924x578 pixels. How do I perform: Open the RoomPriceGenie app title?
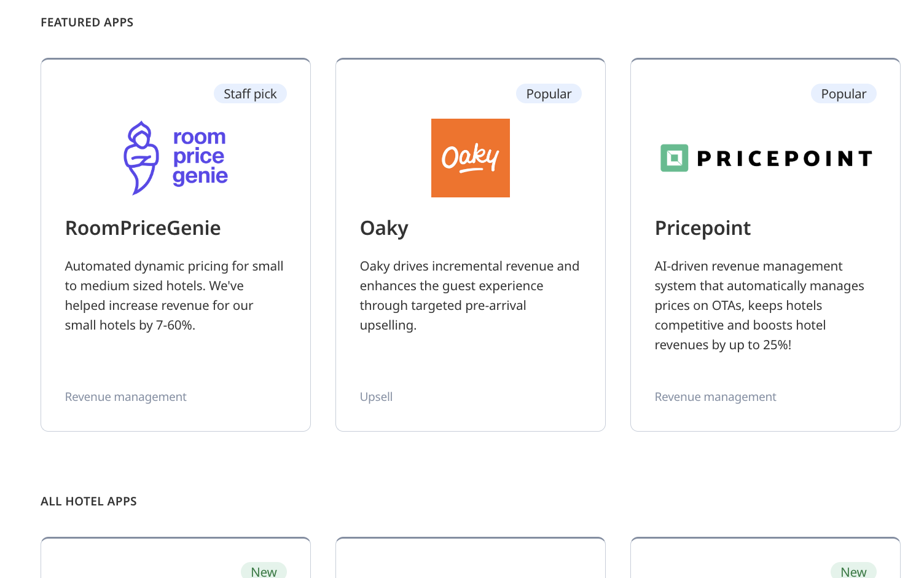click(x=143, y=228)
